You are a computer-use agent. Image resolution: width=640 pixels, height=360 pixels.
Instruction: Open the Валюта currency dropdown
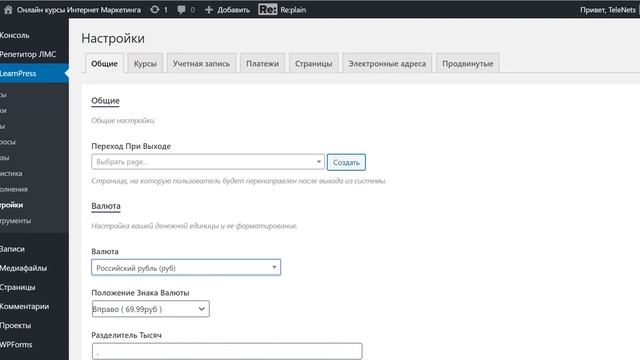[x=186, y=268]
